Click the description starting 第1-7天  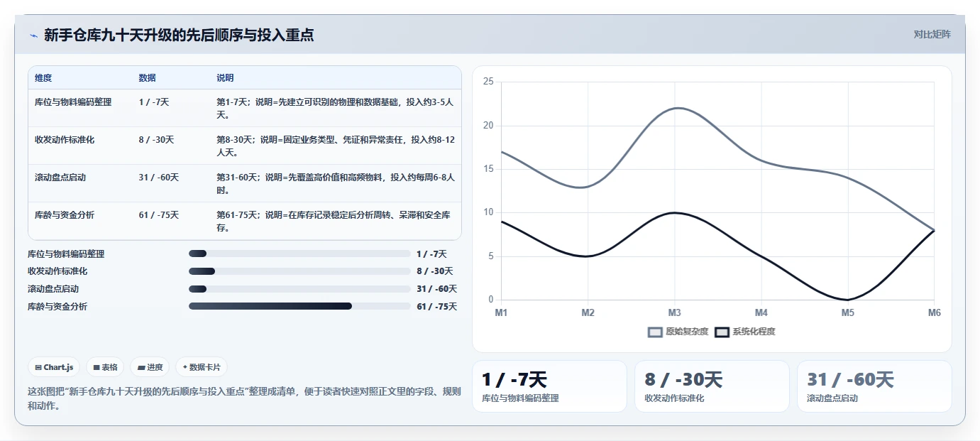335,108
